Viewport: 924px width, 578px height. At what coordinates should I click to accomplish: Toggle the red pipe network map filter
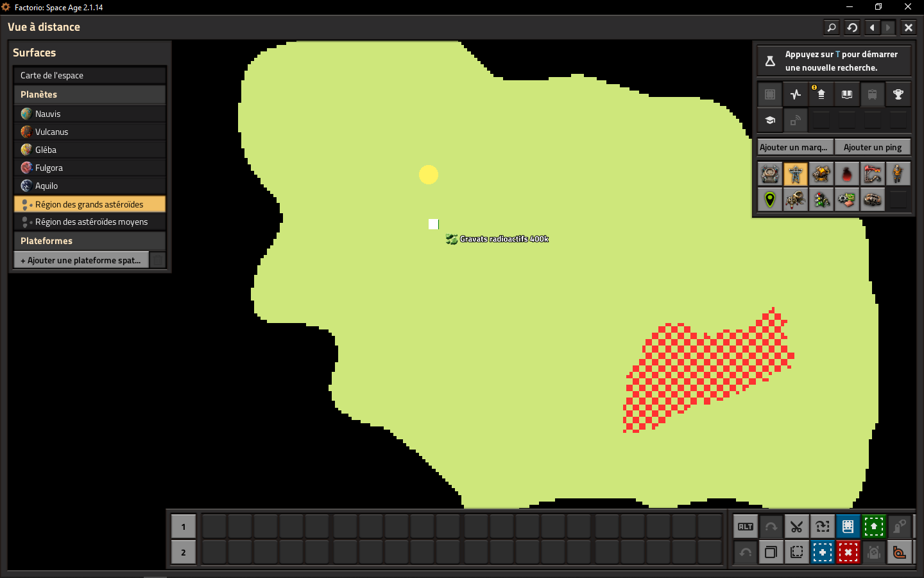click(873, 174)
